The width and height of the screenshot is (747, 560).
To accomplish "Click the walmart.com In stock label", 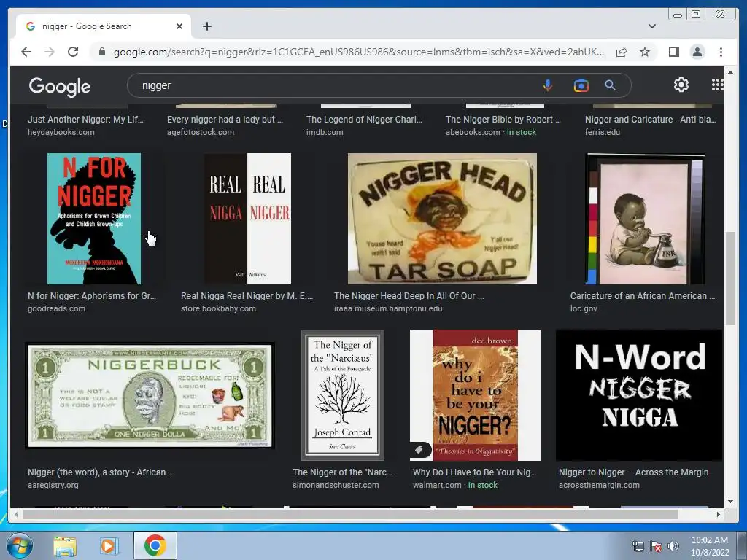I will pos(483,485).
